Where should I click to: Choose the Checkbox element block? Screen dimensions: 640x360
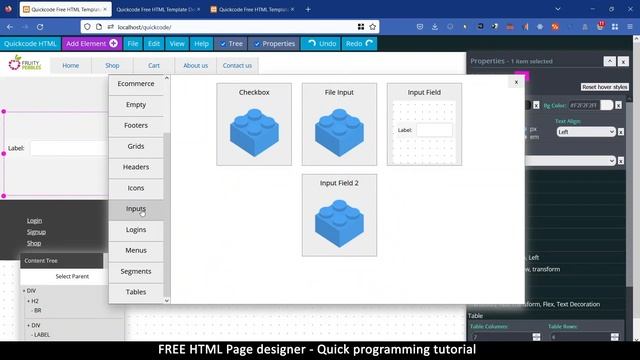(x=254, y=124)
